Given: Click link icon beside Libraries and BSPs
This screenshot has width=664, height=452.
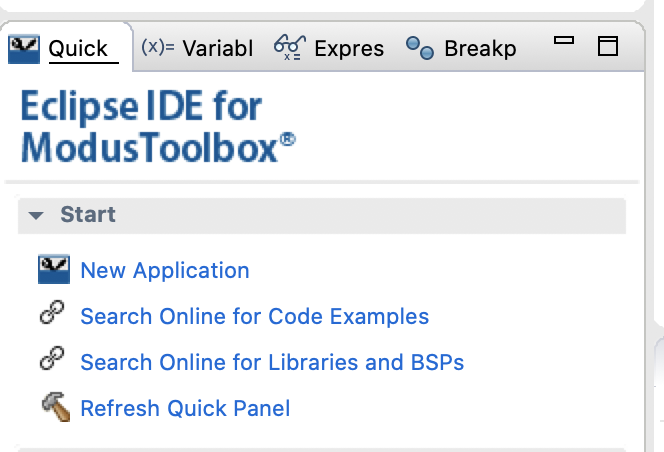Looking at the screenshot, I should click(x=52, y=361).
